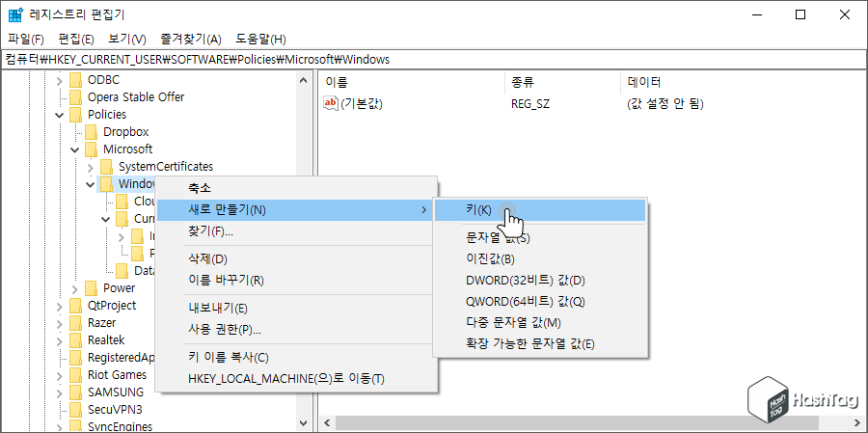Open the 보기(V) menu
The image size is (868, 433).
coord(127,40)
